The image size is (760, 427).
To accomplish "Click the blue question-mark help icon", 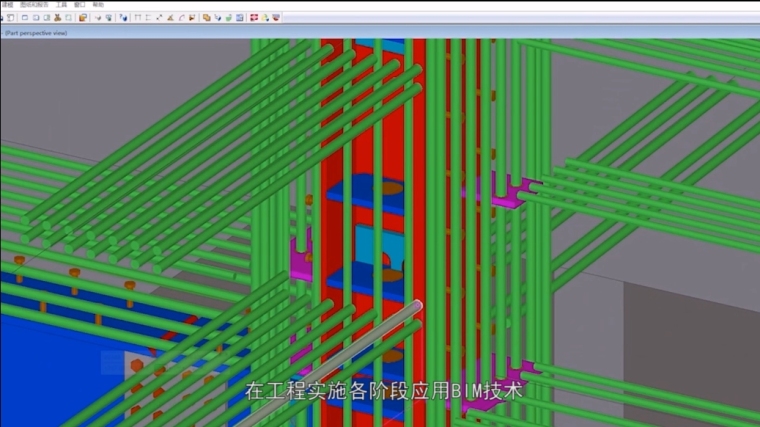I will coord(124,17).
